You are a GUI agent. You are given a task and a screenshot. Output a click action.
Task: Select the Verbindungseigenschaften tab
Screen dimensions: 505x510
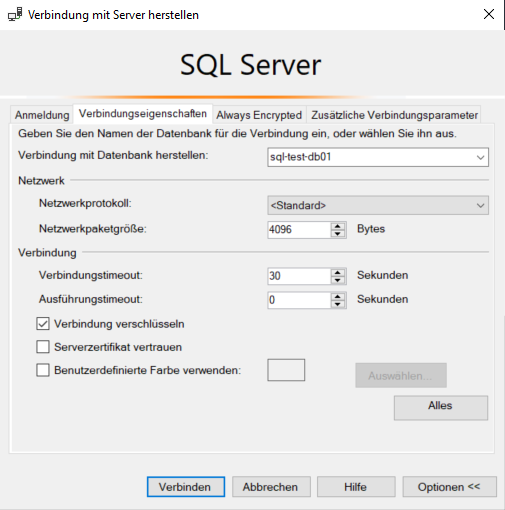coord(143,114)
